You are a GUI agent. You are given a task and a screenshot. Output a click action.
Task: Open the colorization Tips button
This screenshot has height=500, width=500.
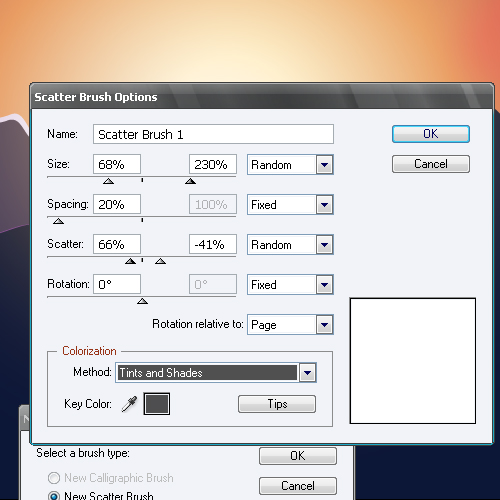pos(277,404)
